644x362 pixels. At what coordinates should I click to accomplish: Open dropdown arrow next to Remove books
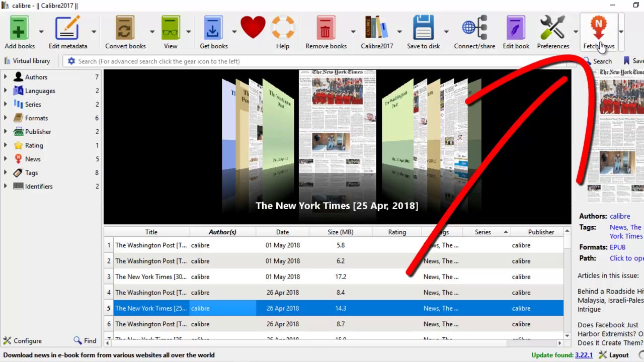click(x=353, y=32)
